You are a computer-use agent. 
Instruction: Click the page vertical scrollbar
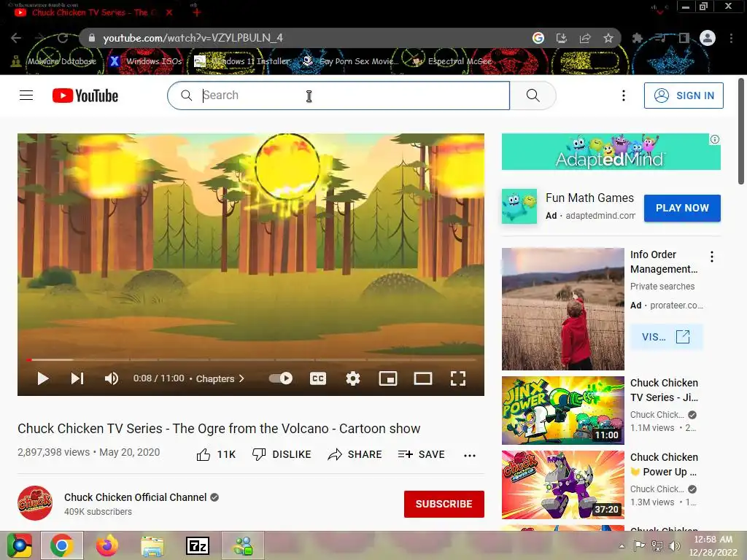741,131
